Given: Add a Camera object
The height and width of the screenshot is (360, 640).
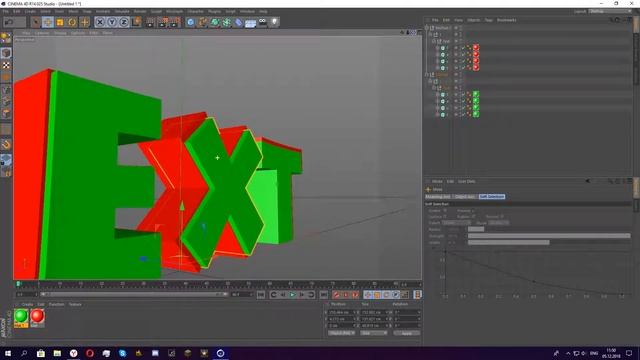Looking at the screenshot, I should pyautogui.click(x=262, y=22).
